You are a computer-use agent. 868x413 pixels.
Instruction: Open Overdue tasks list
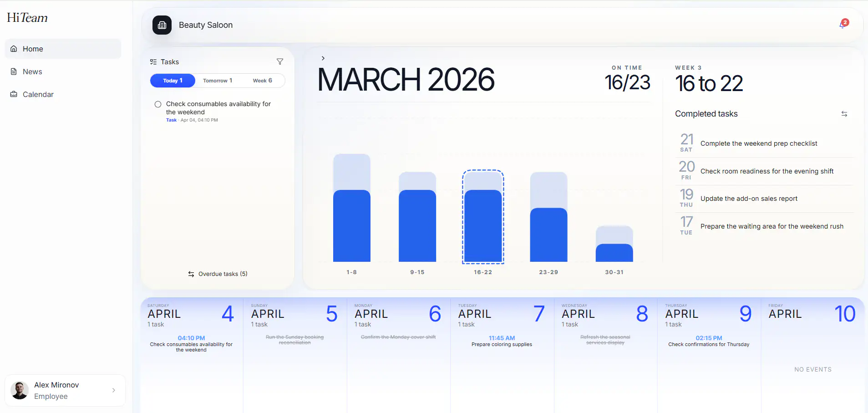218,274
